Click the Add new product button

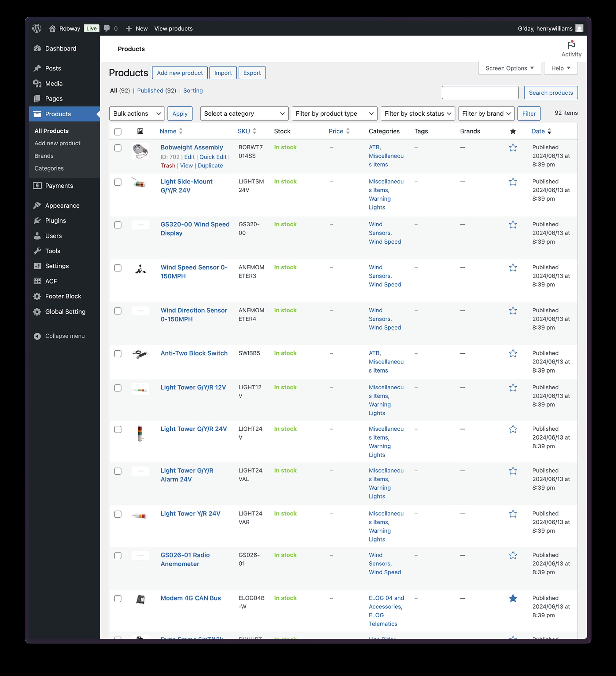180,73
